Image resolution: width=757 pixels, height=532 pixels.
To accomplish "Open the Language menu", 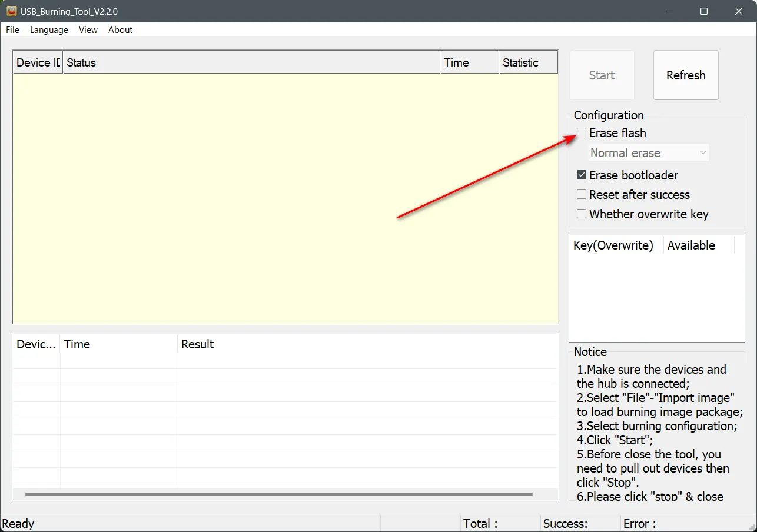I will pyautogui.click(x=49, y=30).
